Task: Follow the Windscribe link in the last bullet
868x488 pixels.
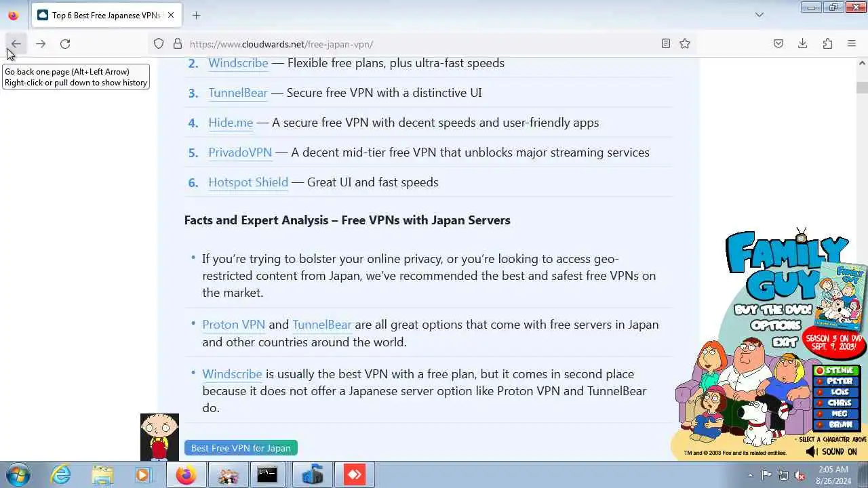Action: pos(232,374)
